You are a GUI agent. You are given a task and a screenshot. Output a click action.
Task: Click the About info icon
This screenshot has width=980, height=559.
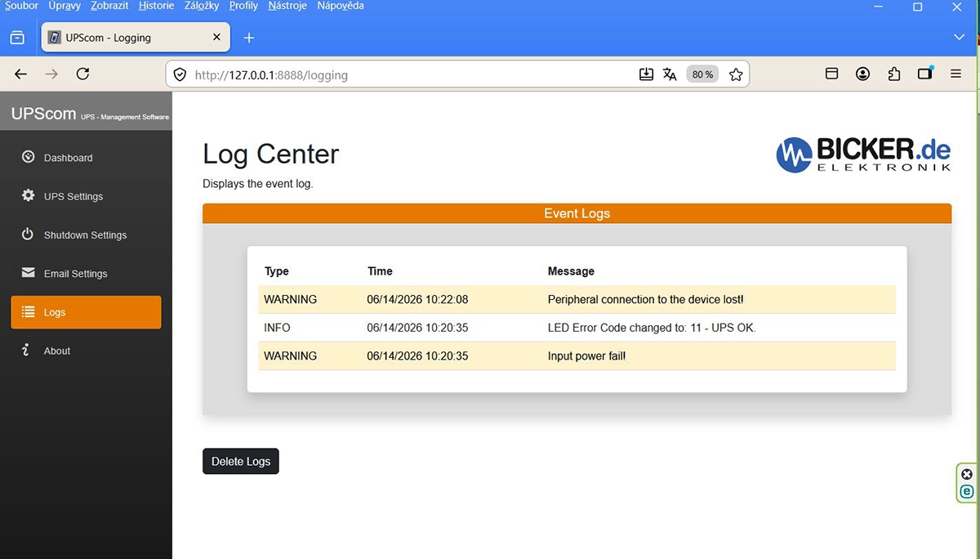26,351
